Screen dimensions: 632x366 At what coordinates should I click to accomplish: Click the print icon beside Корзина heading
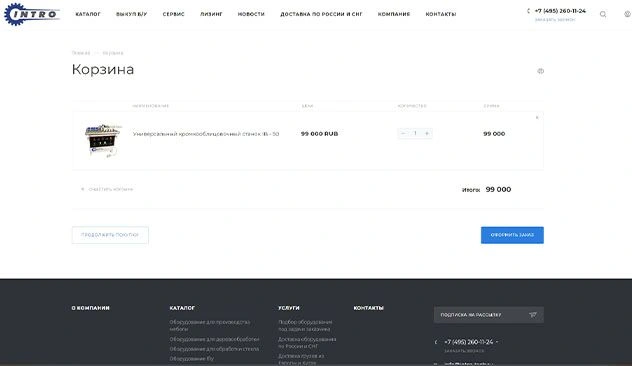coord(541,71)
